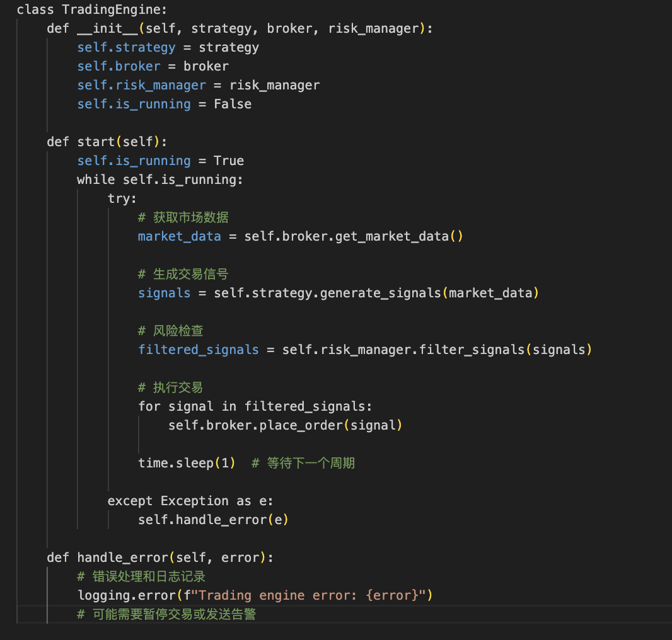Screen dimensions: 672x640
Task: Click the comment '# 等待下一个周期'
Action: 303,462
